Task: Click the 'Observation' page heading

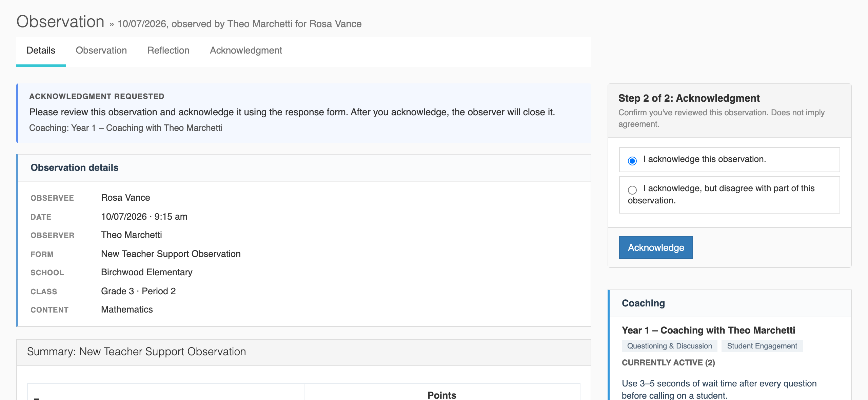Action: pos(60,22)
